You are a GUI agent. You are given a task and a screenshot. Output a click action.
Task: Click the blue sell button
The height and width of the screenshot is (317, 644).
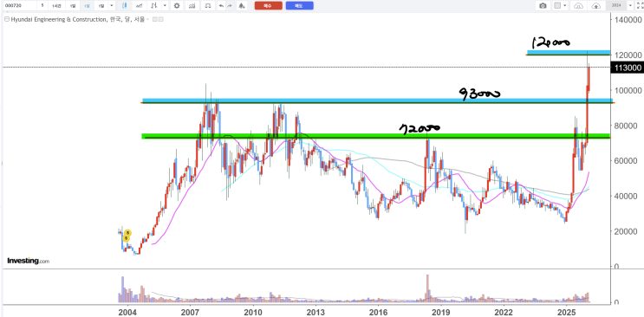pos(299,6)
